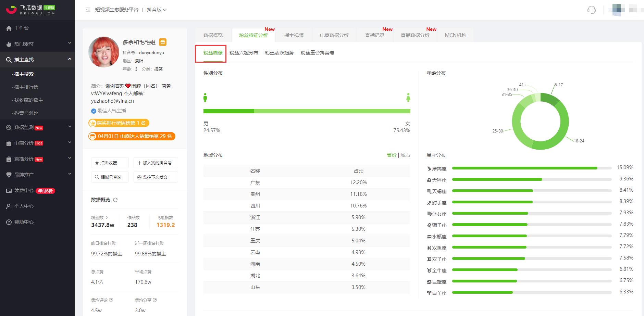Click the orange shop badge beside 多余和毛毛姐
This screenshot has height=316, width=644.
[x=163, y=42]
